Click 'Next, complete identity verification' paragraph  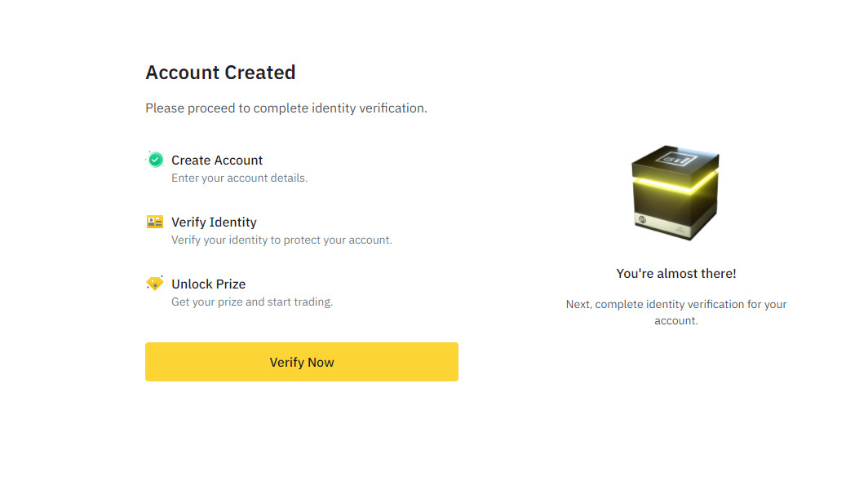point(676,312)
